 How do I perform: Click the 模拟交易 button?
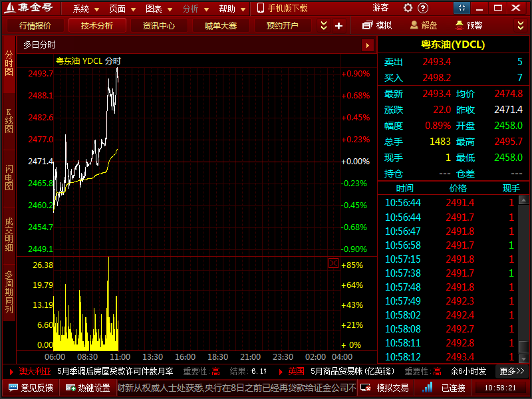click(385, 388)
